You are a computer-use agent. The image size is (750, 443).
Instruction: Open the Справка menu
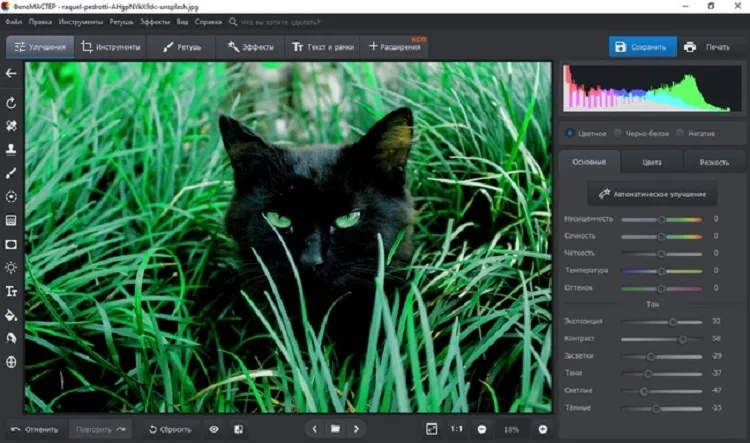click(x=208, y=22)
